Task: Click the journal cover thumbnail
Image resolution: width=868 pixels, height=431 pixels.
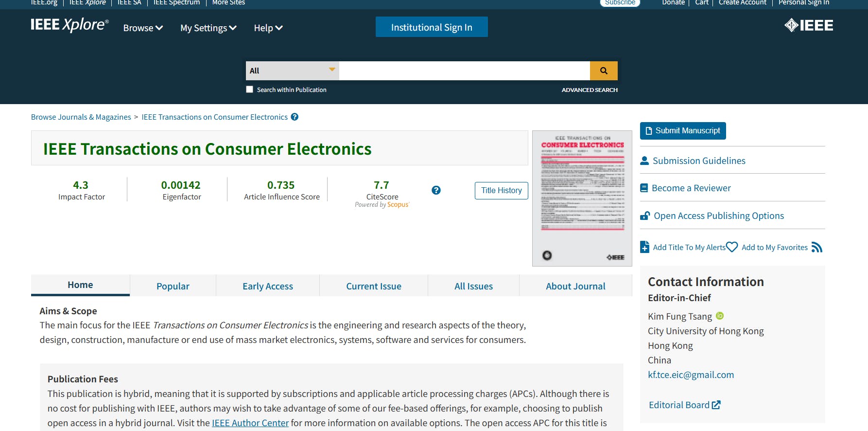Action: pyautogui.click(x=582, y=198)
